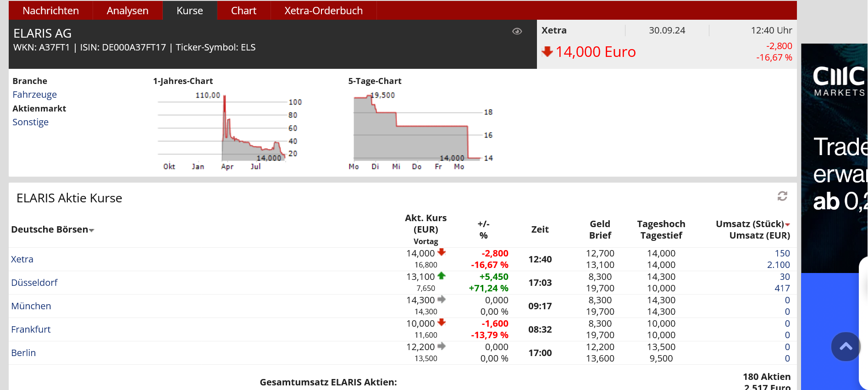Go to the Analysen tab
Viewport: 868px width, 390px height.
pos(127,11)
